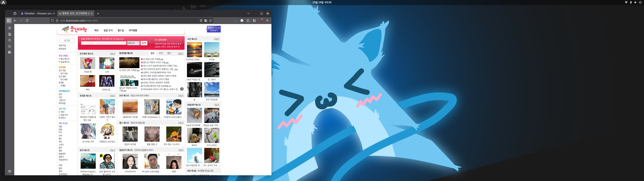Screen dimensions: 644x181
Task: Open the clock showing 10월 14일 03:20
Action: pos(322,2)
